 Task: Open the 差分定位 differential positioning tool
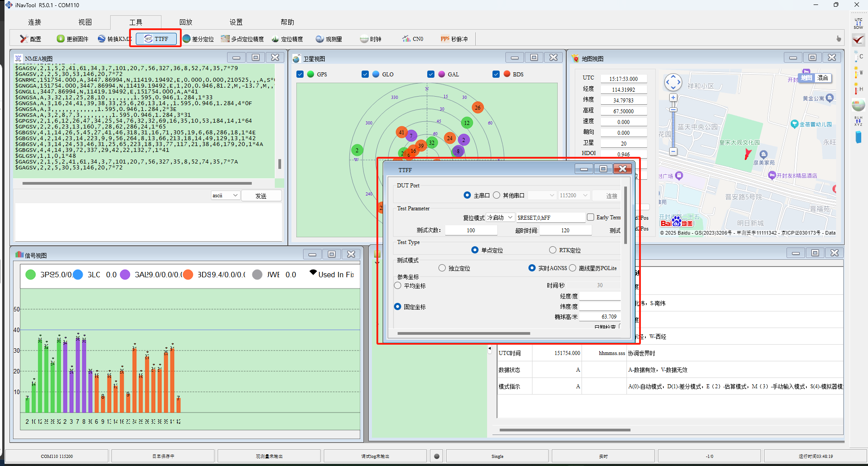(198, 39)
